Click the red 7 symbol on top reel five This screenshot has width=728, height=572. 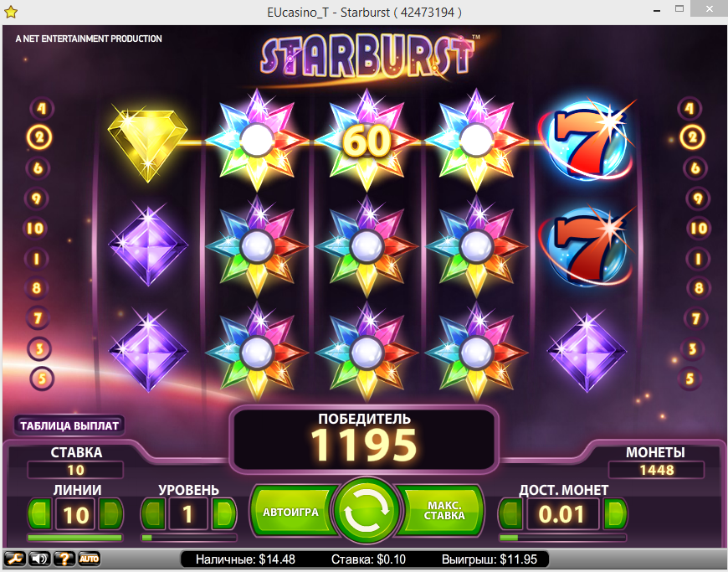(586, 140)
